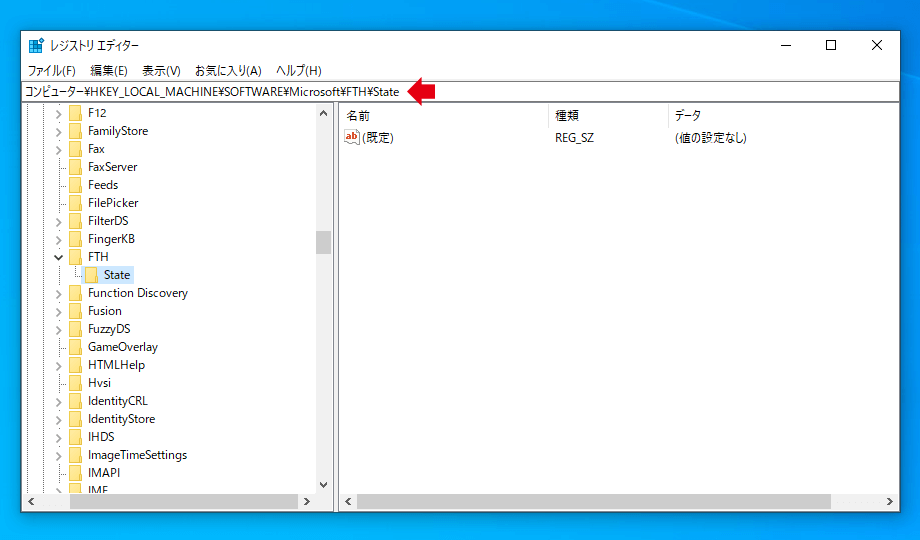The width and height of the screenshot is (920, 540).
Task: Open the ファイル(F) menu
Action: 52,70
